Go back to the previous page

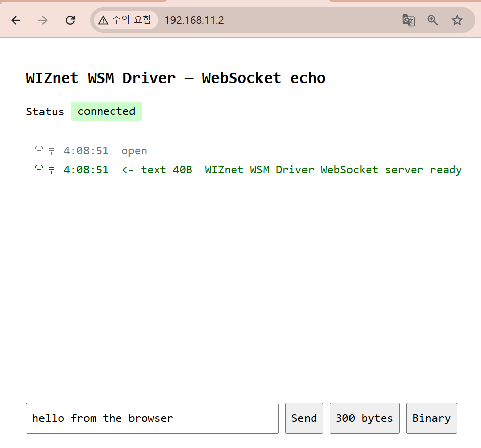coord(16,20)
